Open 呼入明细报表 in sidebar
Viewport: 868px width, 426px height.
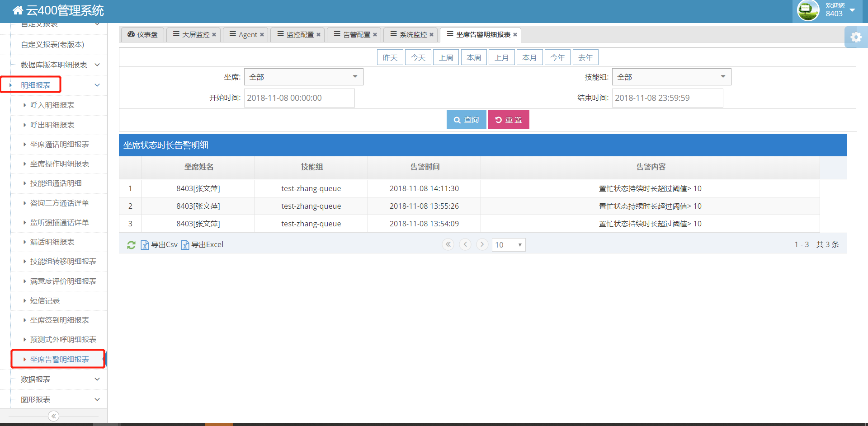tap(52, 105)
